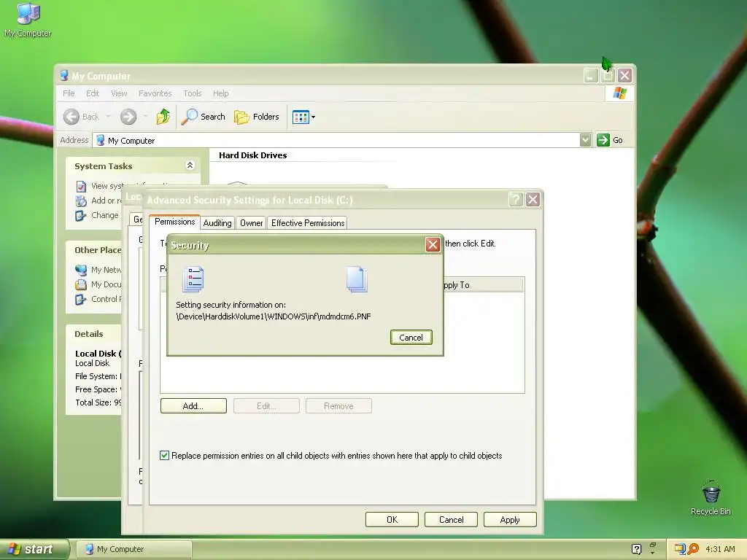Click Cancel at bottom of Advanced Security Settings

(451, 519)
